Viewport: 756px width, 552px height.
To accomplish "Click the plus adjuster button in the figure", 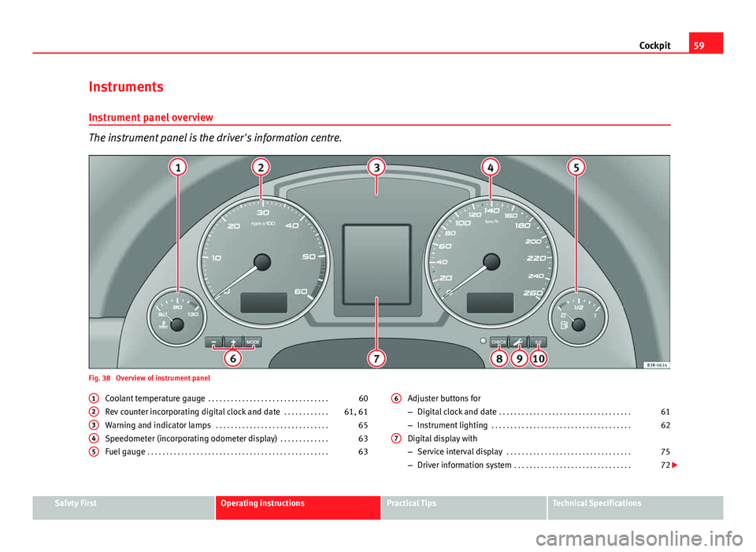I will [x=233, y=342].
